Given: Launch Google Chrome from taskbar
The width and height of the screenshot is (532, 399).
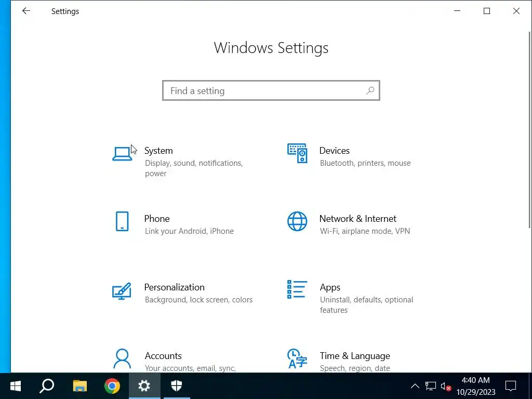Looking at the screenshot, I should pyautogui.click(x=112, y=386).
